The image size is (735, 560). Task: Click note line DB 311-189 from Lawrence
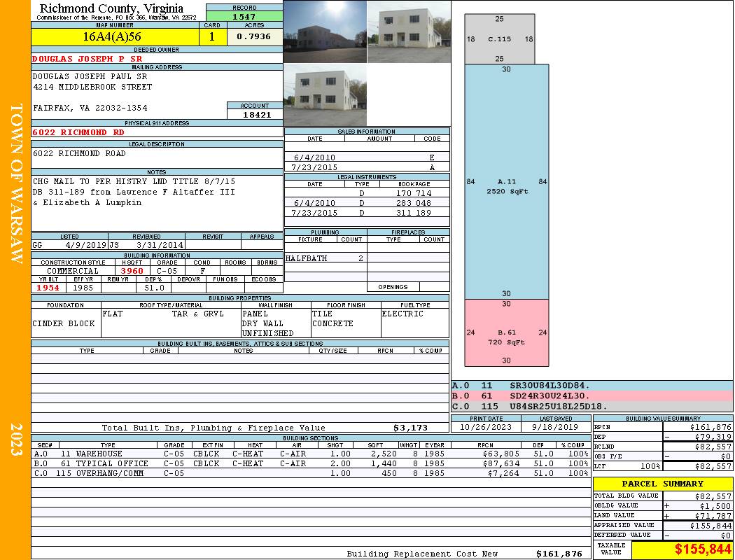[x=134, y=192]
